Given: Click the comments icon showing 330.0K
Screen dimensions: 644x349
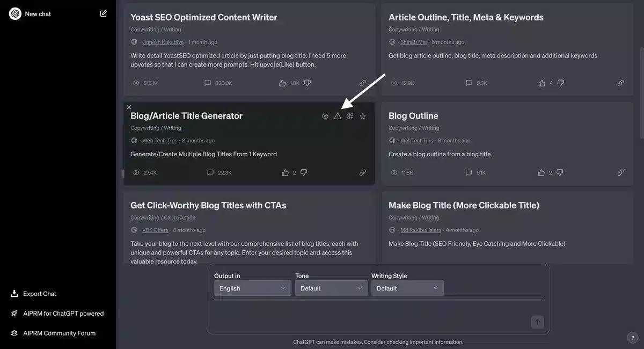Looking at the screenshot, I should [x=208, y=83].
